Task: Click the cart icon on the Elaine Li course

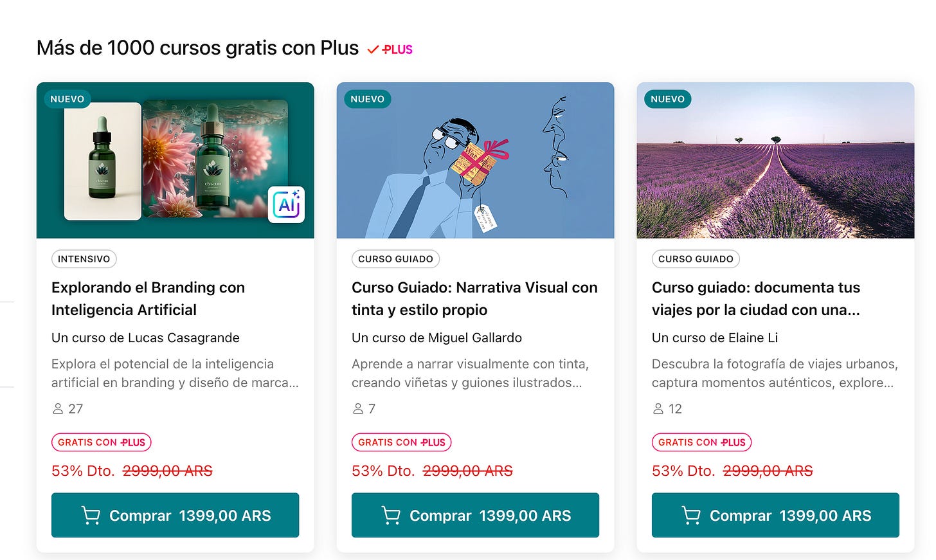Action: coord(691,516)
